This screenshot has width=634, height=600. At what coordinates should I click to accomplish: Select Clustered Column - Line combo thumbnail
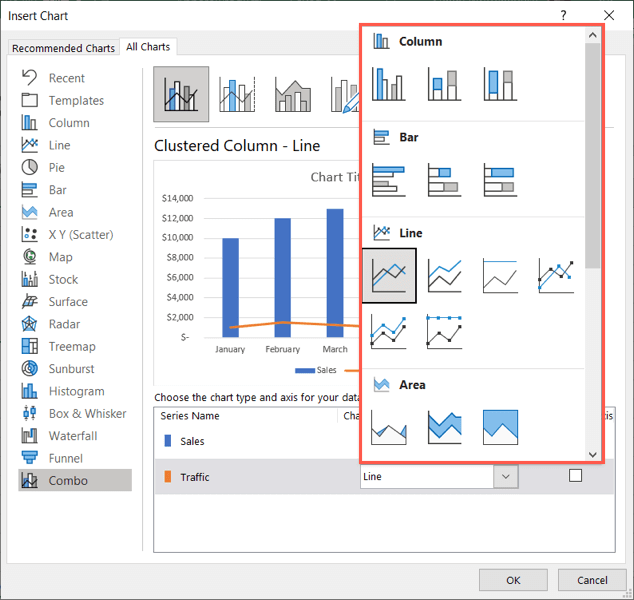click(x=181, y=94)
